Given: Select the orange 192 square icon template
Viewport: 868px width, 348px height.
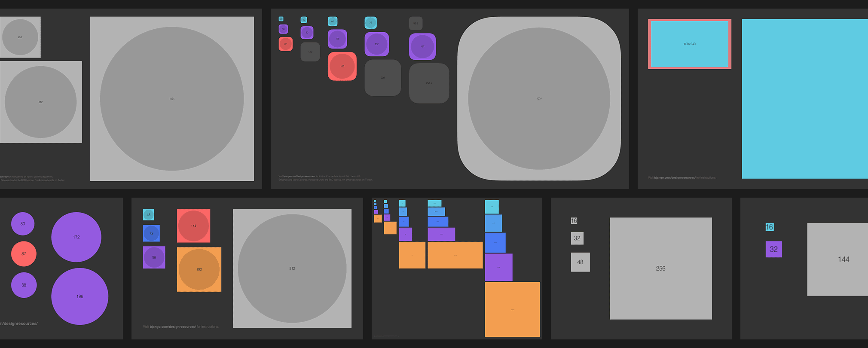Looking at the screenshot, I should (199, 269).
